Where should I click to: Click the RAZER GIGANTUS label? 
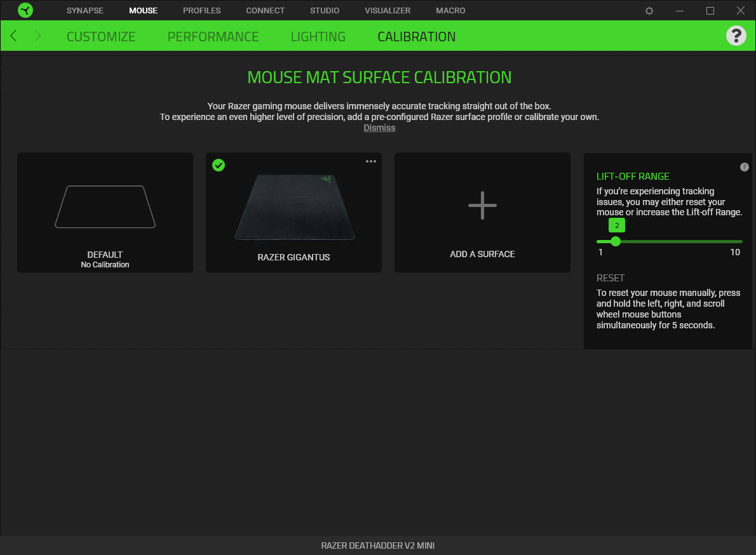pyautogui.click(x=294, y=257)
